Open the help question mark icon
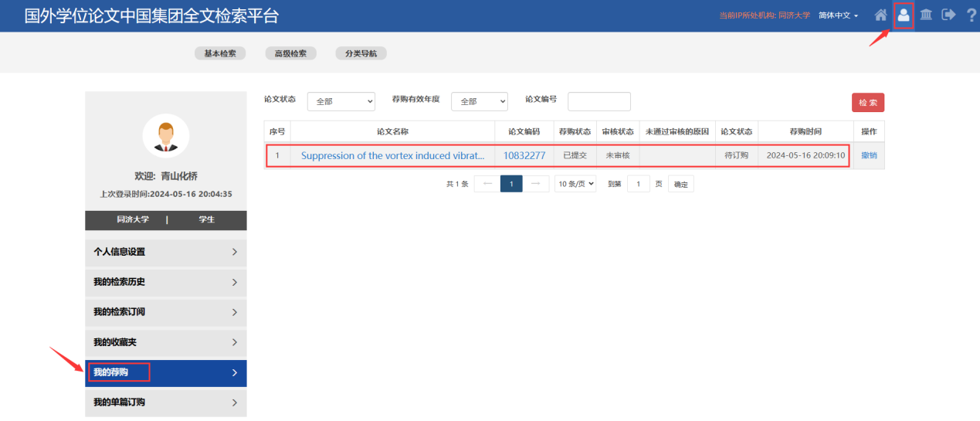 (x=971, y=15)
